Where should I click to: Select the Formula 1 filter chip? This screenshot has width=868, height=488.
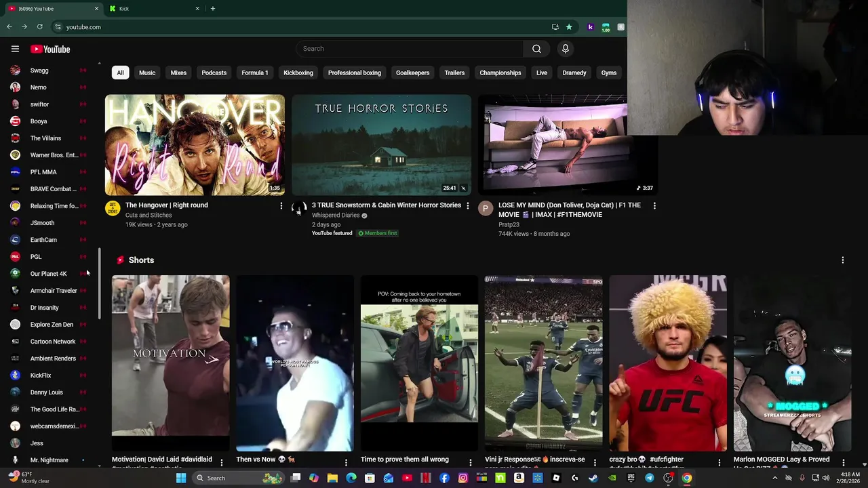tap(255, 73)
